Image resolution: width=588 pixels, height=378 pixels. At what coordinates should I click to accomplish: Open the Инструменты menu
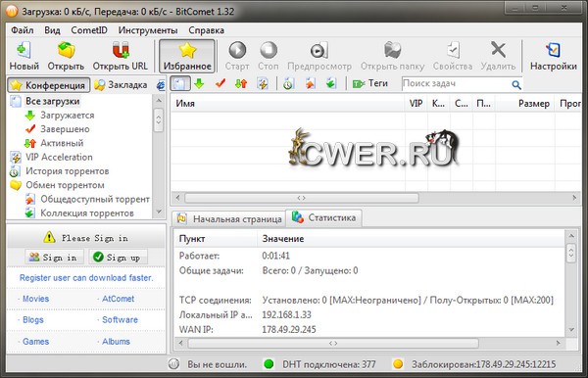point(148,30)
